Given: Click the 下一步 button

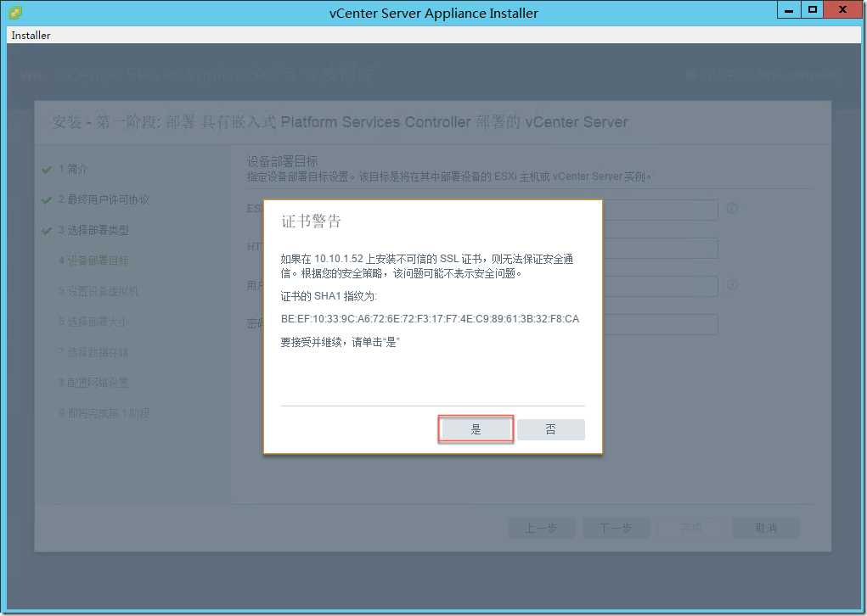Looking at the screenshot, I should [x=616, y=528].
